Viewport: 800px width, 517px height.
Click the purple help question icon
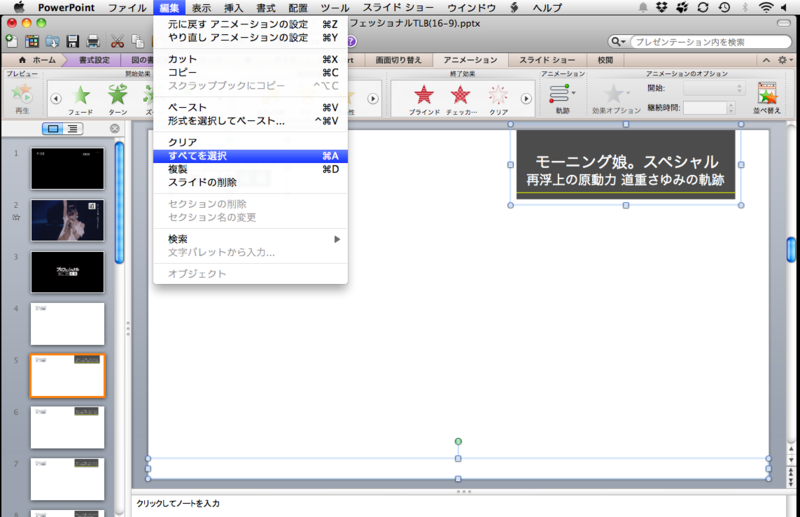coord(351,41)
